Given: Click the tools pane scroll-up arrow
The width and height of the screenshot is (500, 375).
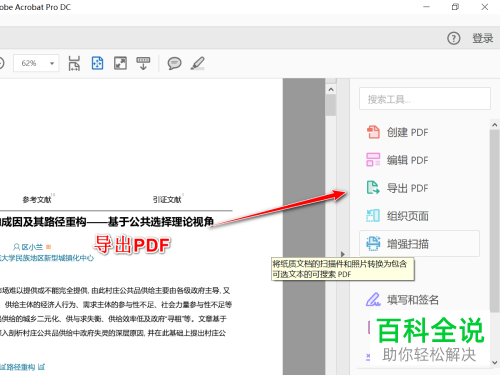Looking at the screenshot, I should pos(494,125).
